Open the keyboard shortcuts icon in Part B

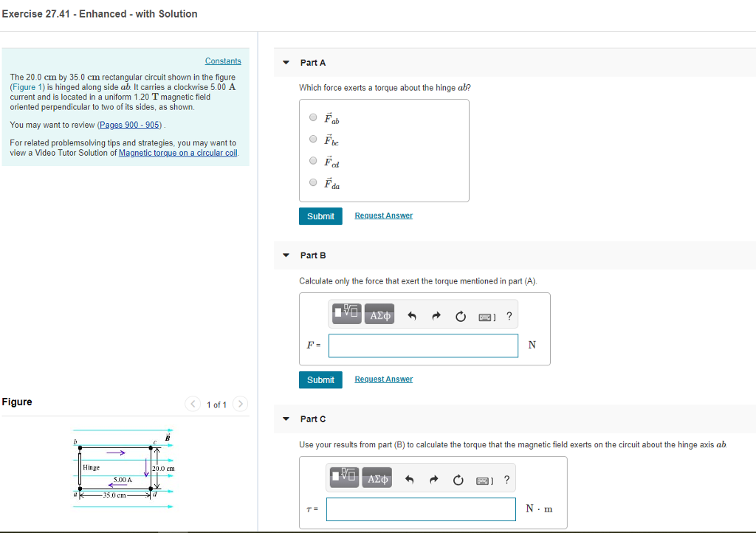tap(484, 314)
